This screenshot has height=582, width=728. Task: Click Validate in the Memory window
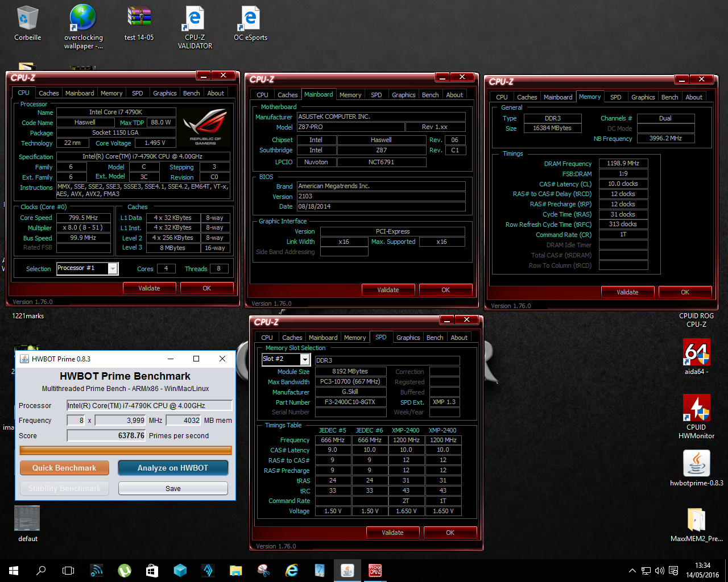point(627,292)
